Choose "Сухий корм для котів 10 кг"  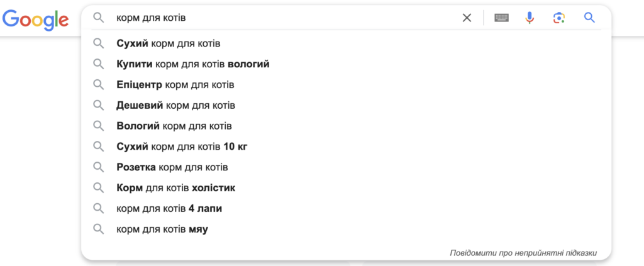click(182, 147)
